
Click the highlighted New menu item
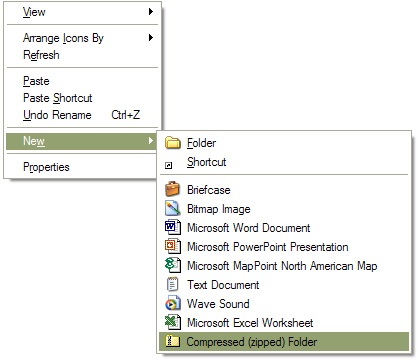tap(81, 141)
